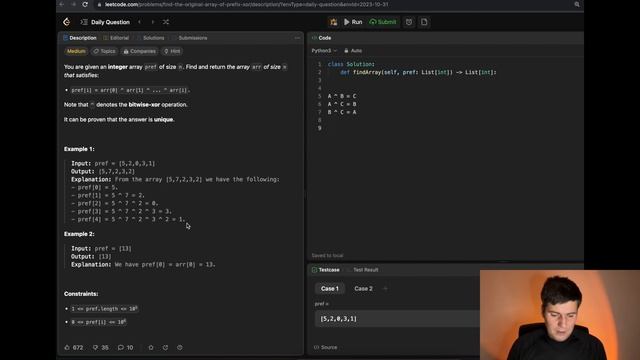The width and height of the screenshot is (640, 360).
Task: Switch to the Description tab
Action: [x=80, y=38]
